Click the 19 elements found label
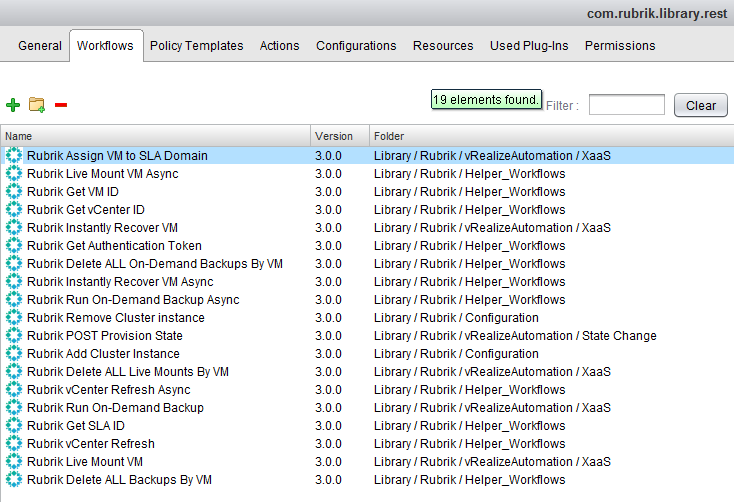 486,99
